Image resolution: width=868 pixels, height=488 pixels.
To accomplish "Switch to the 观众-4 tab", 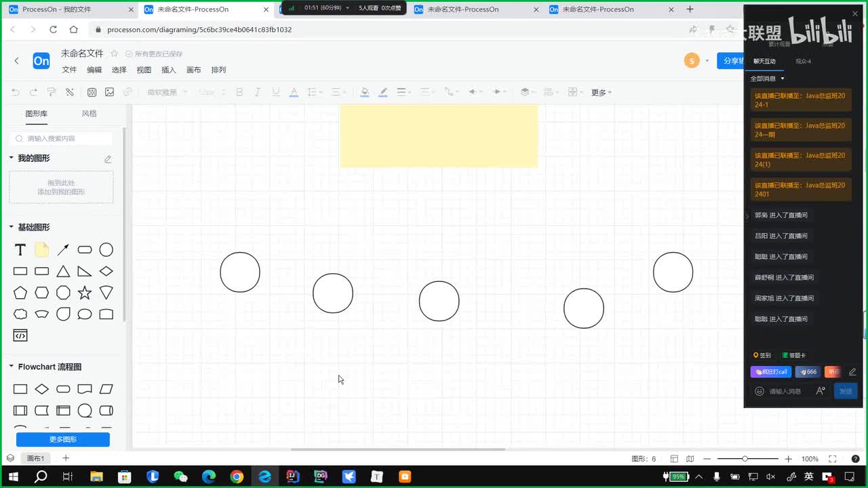I will coord(803,61).
